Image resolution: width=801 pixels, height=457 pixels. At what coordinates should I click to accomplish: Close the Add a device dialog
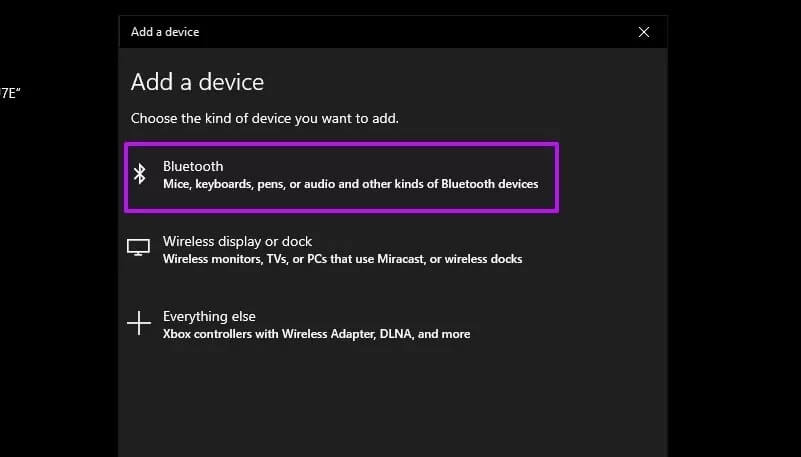click(x=644, y=32)
